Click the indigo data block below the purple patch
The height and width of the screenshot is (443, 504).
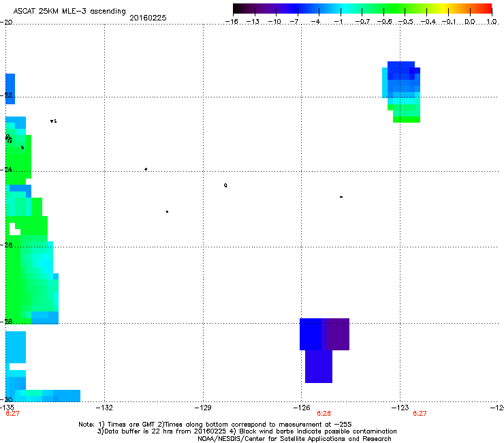(x=319, y=367)
